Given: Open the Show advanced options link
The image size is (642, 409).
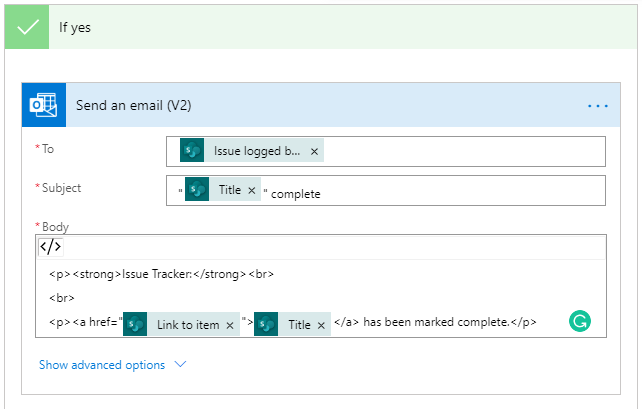Looking at the screenshot, I should (102, 365).
